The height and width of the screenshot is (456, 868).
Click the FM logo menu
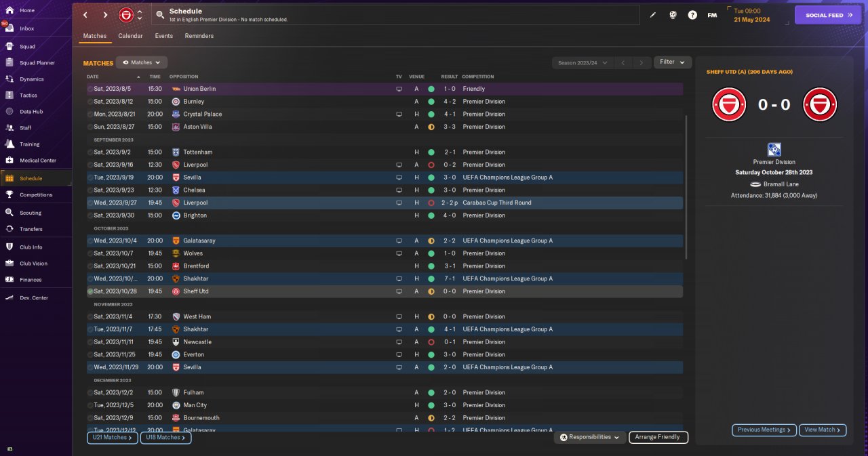tap(712, 15)
